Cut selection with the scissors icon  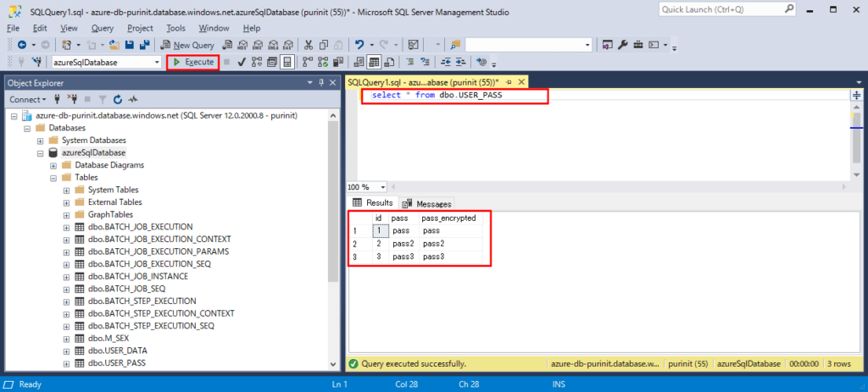click(x=308, y=46)
